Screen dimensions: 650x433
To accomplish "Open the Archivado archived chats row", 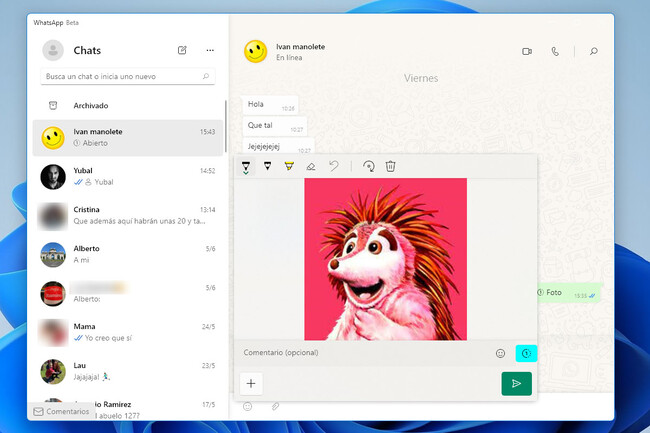I will (x=128, y=106).
